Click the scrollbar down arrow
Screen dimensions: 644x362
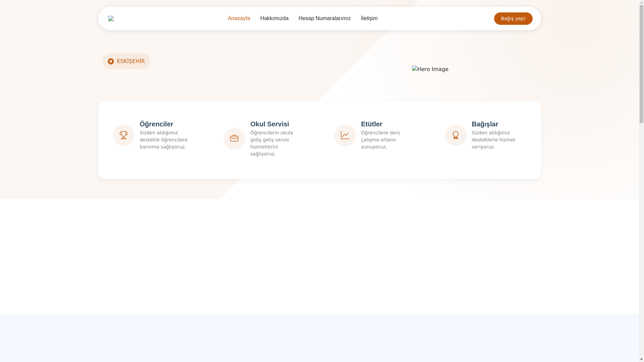(x=641, y=359)
